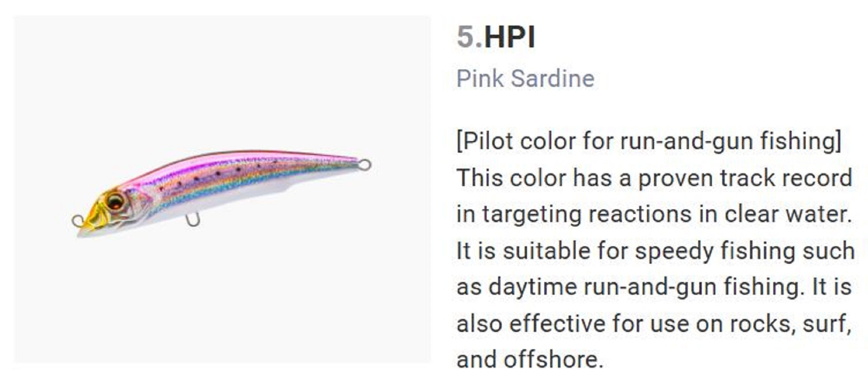Screen dimensions: 868x385
Task: Click the number '5.' in heading
Action: pyautogui.click(x=469, y=37)
